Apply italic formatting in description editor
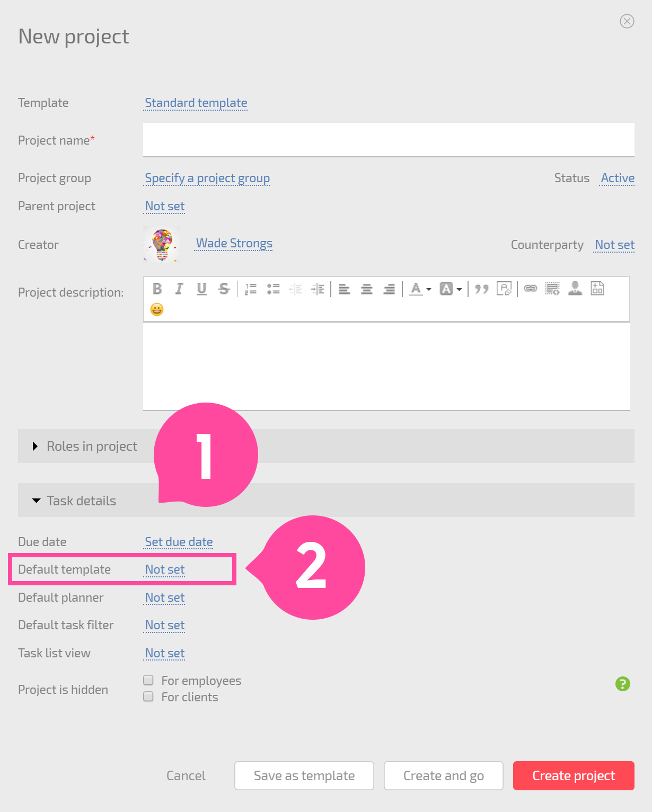This screenshot has height=812, width=652. 179,289
